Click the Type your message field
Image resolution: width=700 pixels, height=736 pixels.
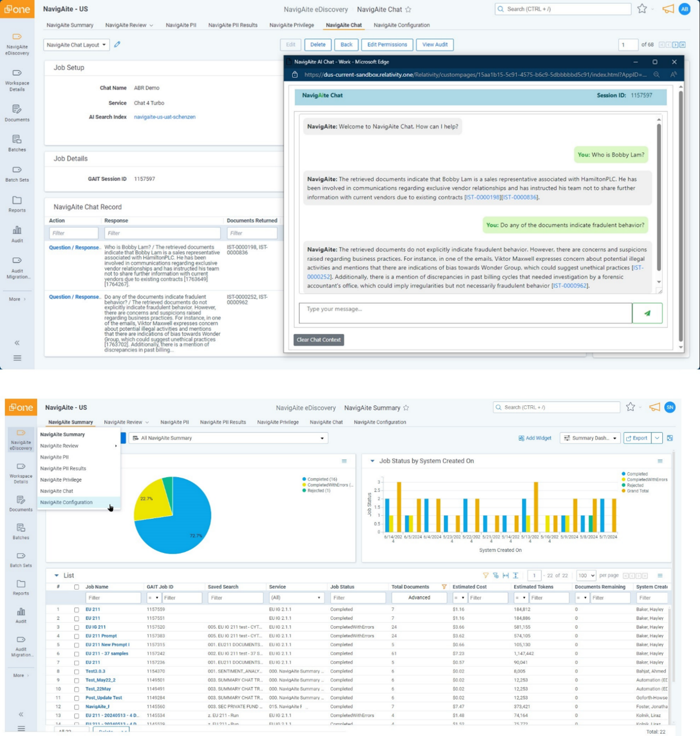pyautogui.click(x=465, y=313)
